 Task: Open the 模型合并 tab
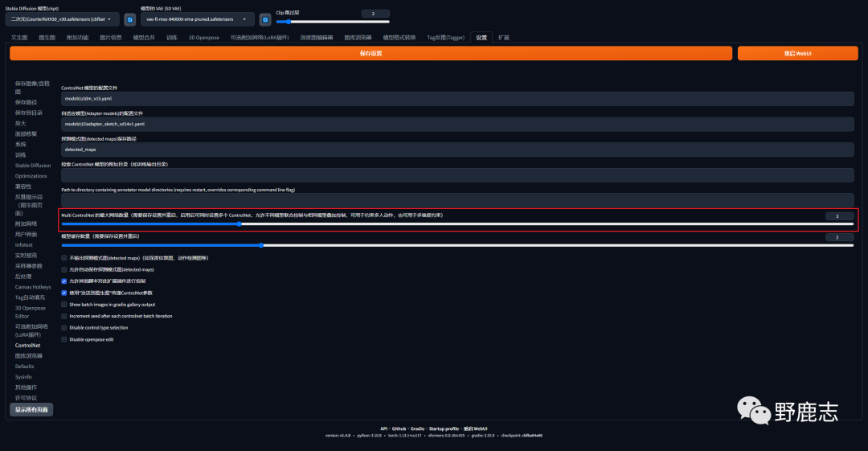(x=144, y=38)
